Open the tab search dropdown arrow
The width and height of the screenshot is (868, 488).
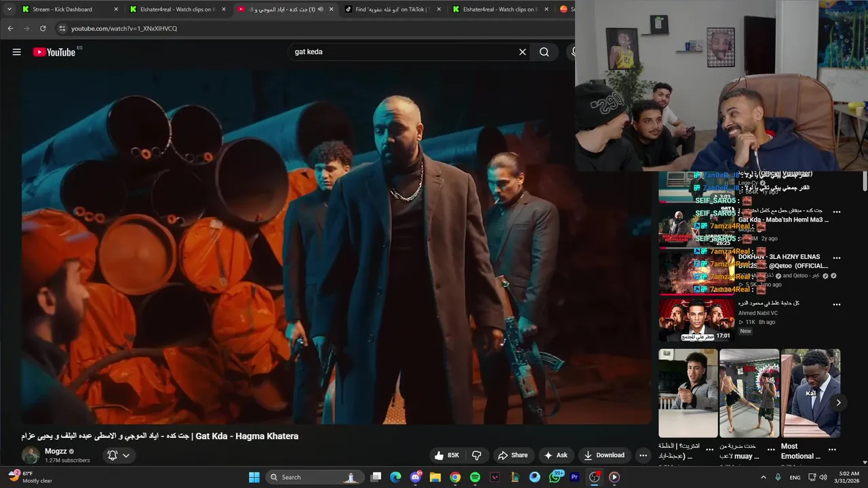8,9
